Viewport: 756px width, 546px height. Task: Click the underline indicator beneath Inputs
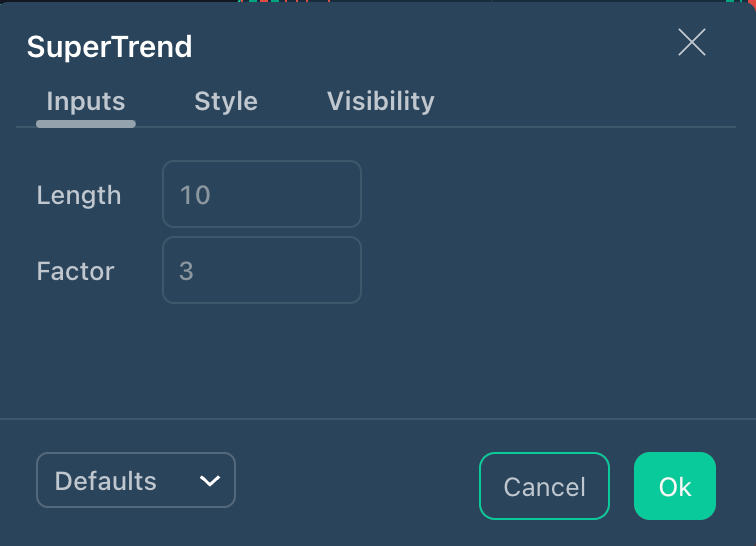pyautogui.click(x=86, y=124)
